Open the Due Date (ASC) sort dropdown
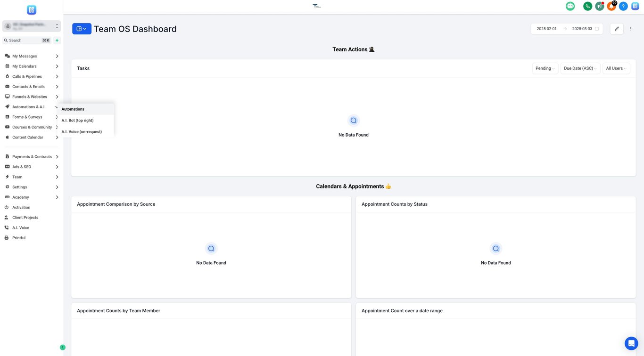This screenshot has height=356, width=644. [580, 68]
